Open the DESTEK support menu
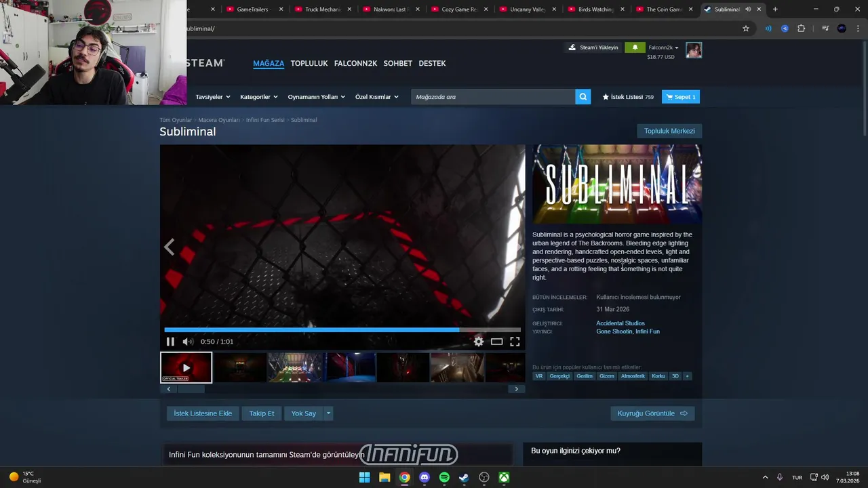 (x=432, y=63)
